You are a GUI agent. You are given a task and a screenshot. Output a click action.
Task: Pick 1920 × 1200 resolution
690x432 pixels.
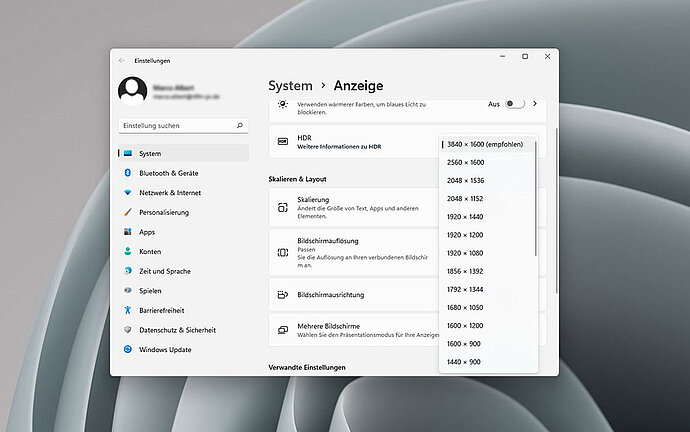487,235
